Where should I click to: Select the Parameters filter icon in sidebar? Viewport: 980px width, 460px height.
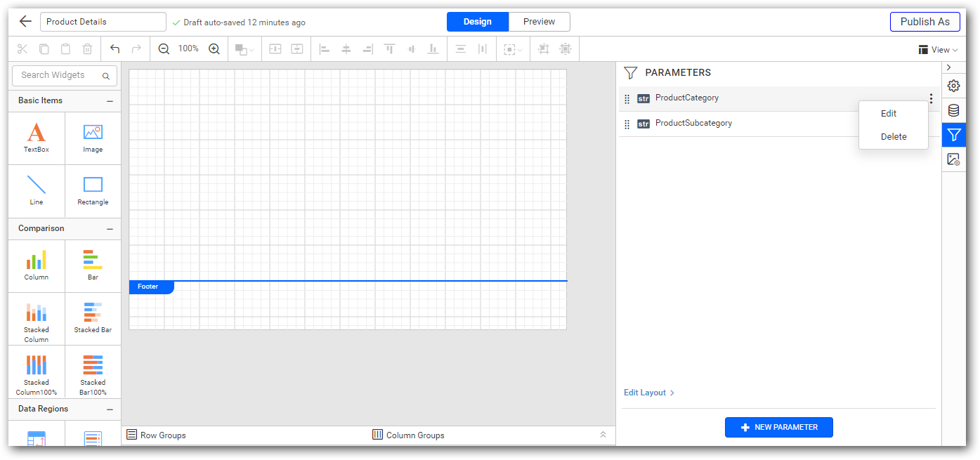[953, 135]
